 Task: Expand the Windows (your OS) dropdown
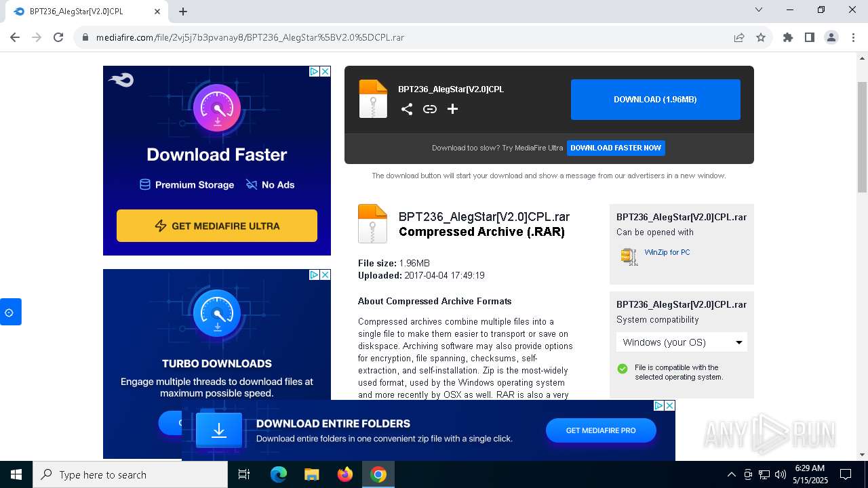[x=682, y=342]
